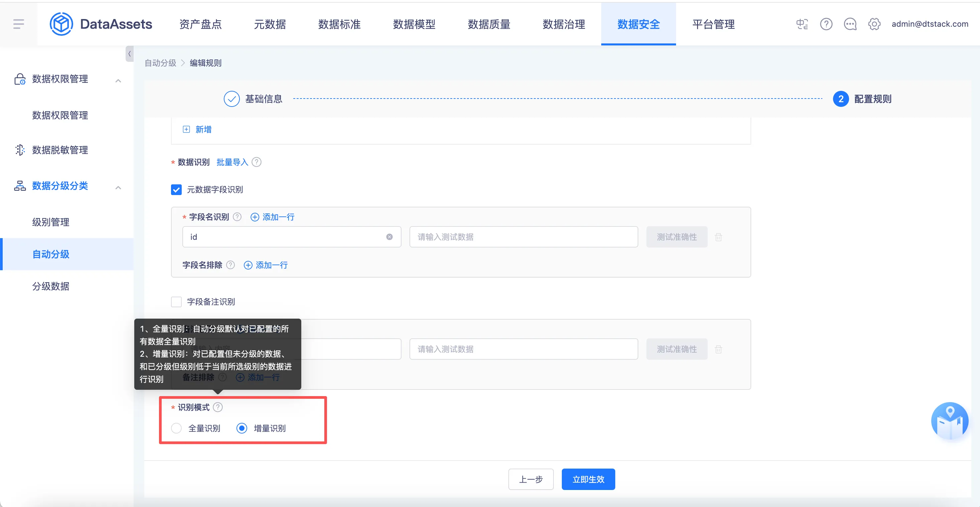Click the floating map guide icon
Viewport: 980px width, 507px height.
coord(950,420)
